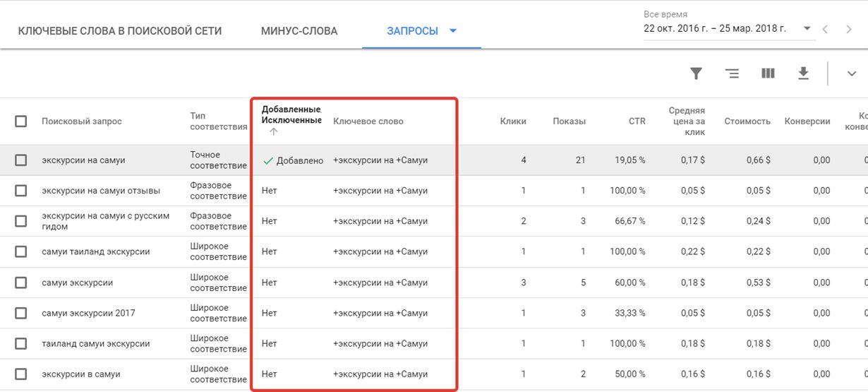
Task: Sort table by Показы column header
Action: click(x=569, y=121)
